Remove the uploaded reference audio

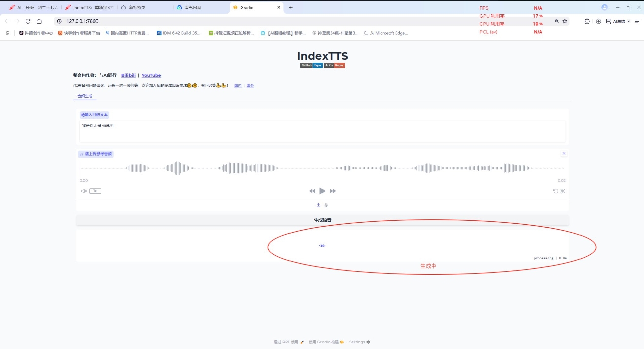[564, 153]
